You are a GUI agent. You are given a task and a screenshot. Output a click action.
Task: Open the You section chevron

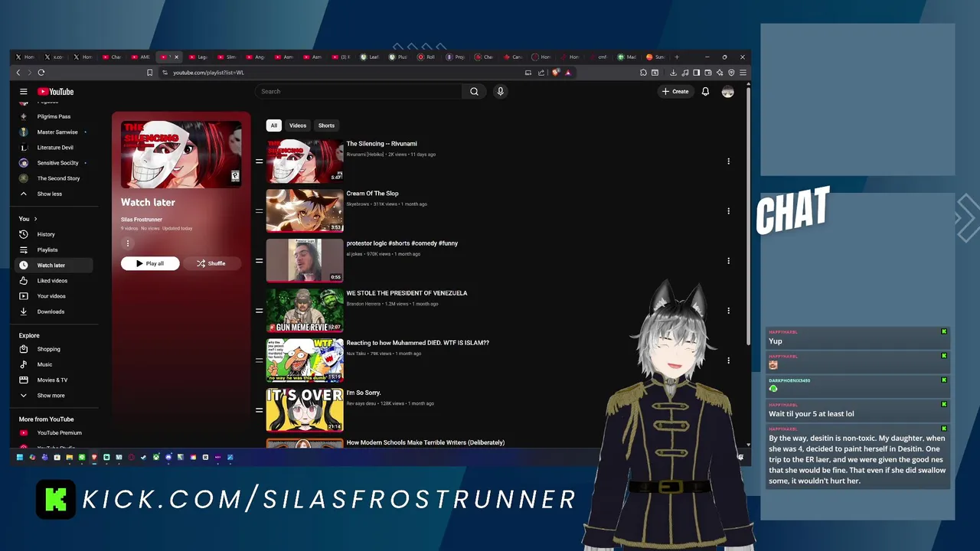coord(35,219)
